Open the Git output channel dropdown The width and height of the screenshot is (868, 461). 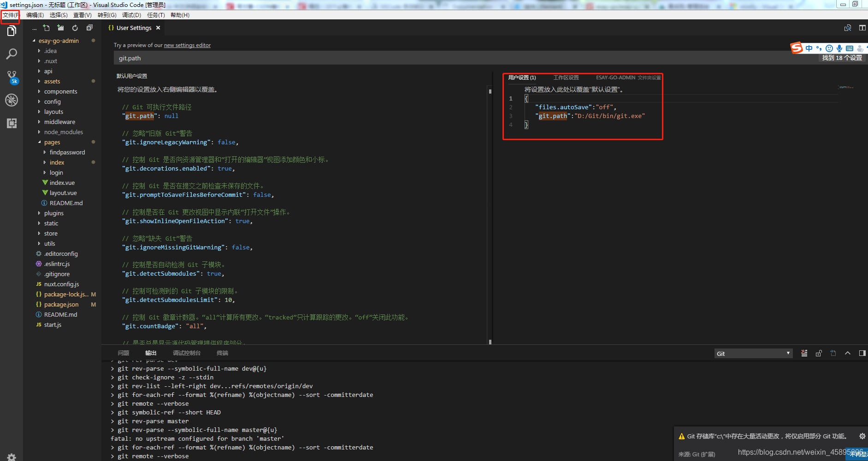[753, 354]
